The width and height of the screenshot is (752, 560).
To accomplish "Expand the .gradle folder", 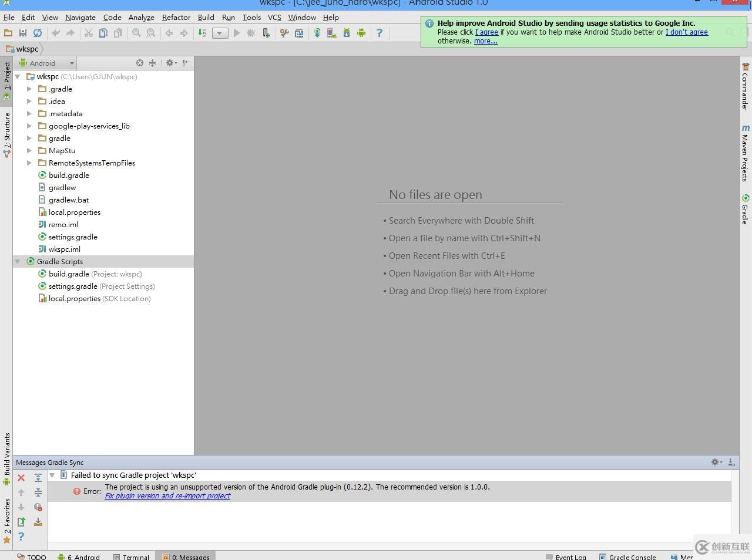I will (29, 89).
